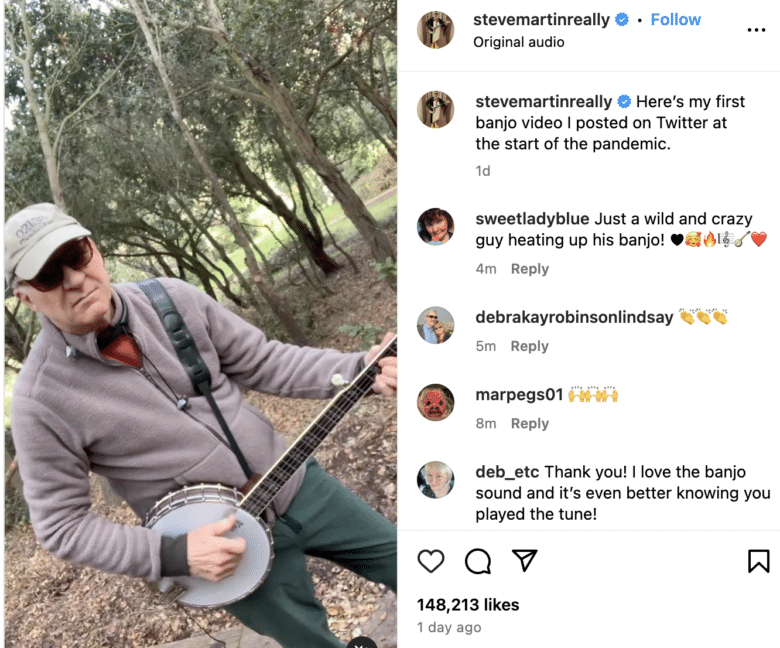Like the post with heart icon
Screen dimensions: 780x648
431,561
